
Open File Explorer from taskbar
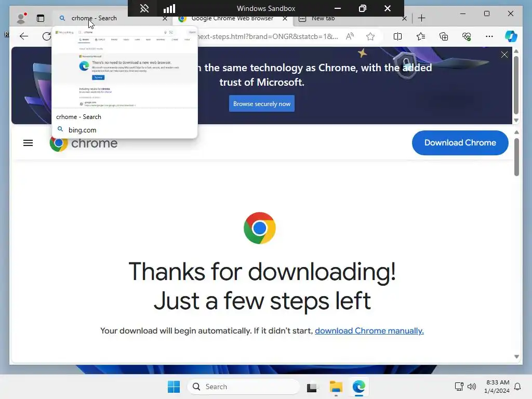point(336,387)
